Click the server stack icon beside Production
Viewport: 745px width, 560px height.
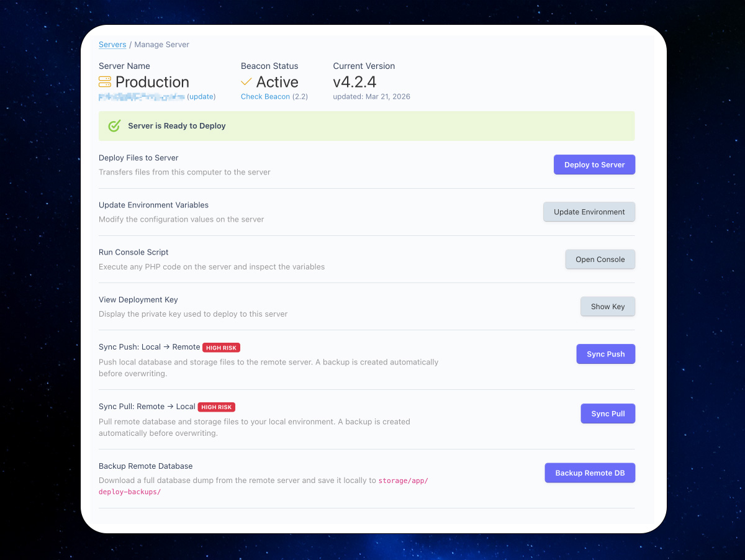tap(105, 82)
